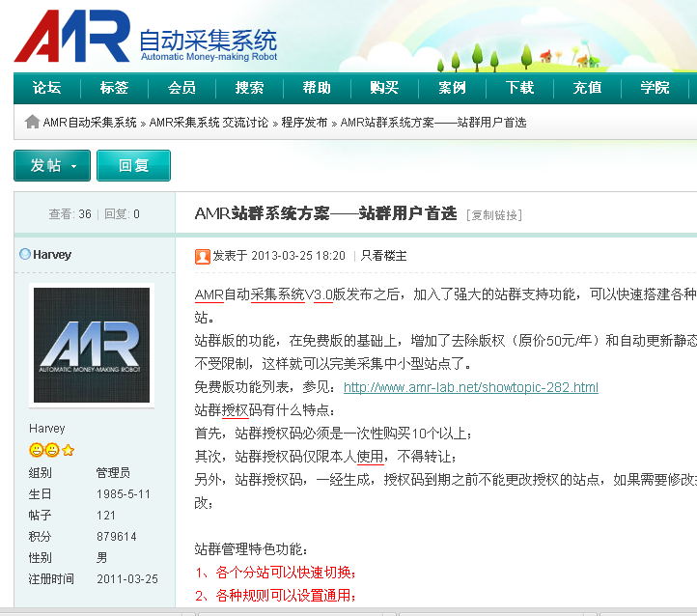The image size is (697, 616).
Task: Click red text 各种规则可以设置通用
Action: pos(286,595)
